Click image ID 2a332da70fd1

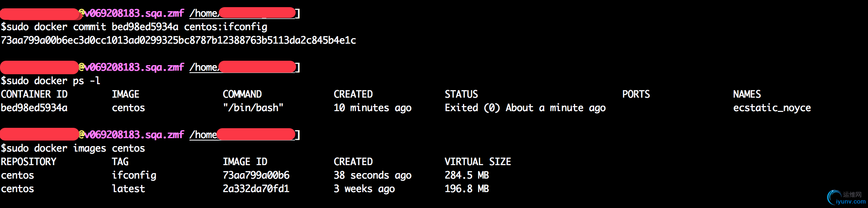click(x=256, y=189)
